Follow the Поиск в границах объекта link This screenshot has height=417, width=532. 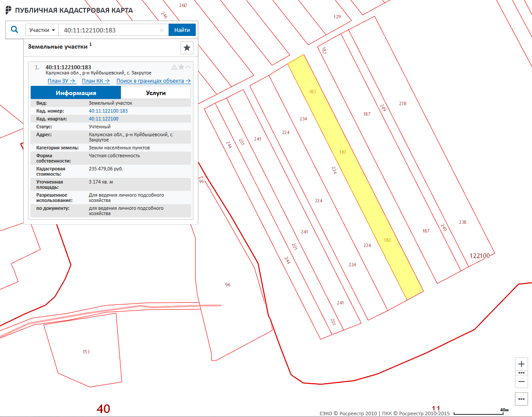point(154,81)
